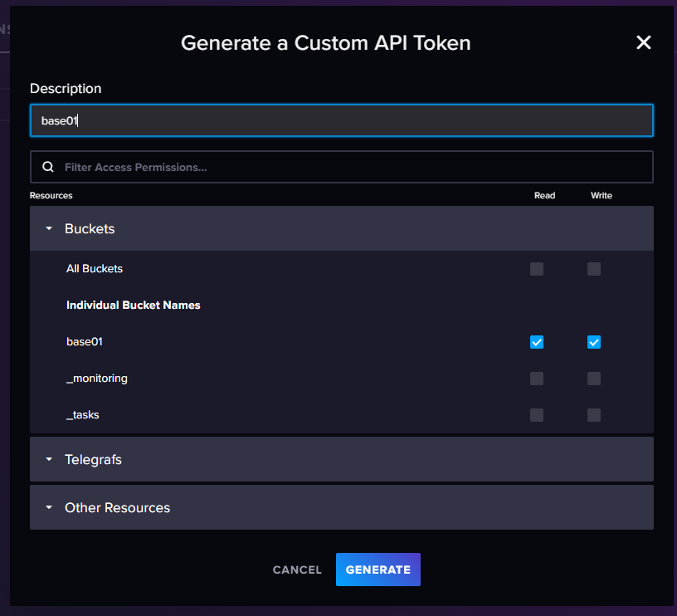Click the magnifier icon in the filter field
Viewport: 677px width, 616px height.
coord(47,167)
